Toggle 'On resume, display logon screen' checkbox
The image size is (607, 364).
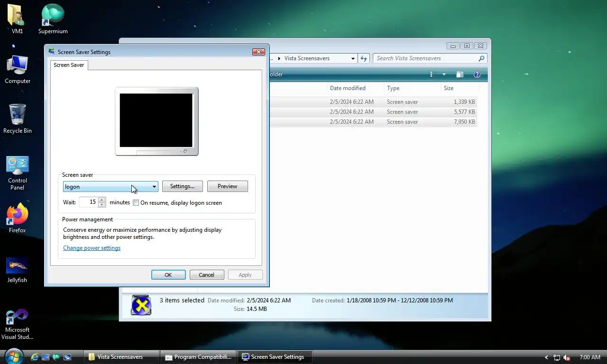136,203
